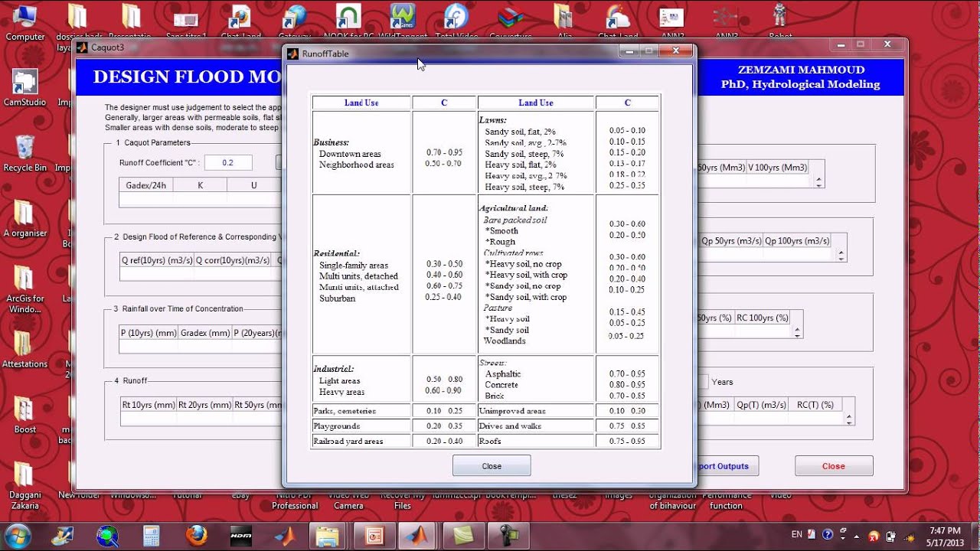Click the 'Rt 10yrs (mm)' column header
The image size is (980, 551).
pos(149,405)
